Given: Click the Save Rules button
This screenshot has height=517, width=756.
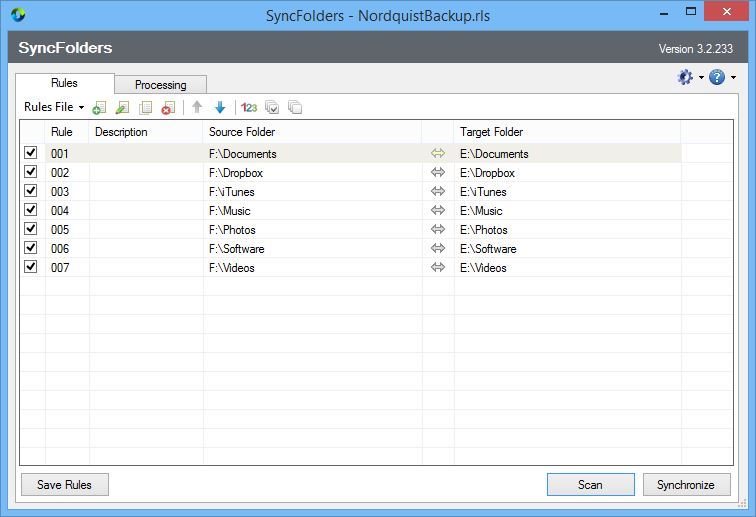Looking at the screenshot, I should point(64,485).
